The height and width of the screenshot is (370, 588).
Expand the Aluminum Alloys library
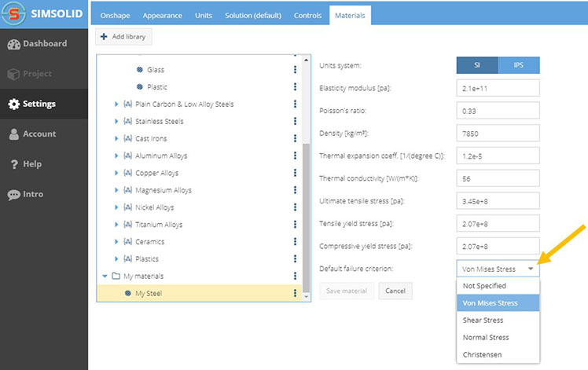116,156
